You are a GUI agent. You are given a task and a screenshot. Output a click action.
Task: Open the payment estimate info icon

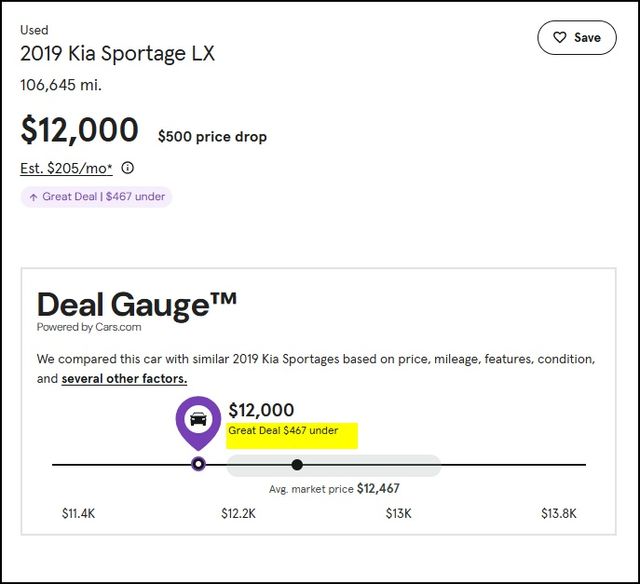[x=128, y=168]
